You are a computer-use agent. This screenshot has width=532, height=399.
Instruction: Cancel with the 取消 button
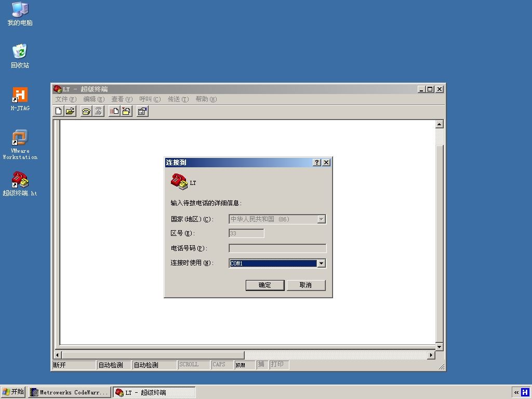point(305,285)
